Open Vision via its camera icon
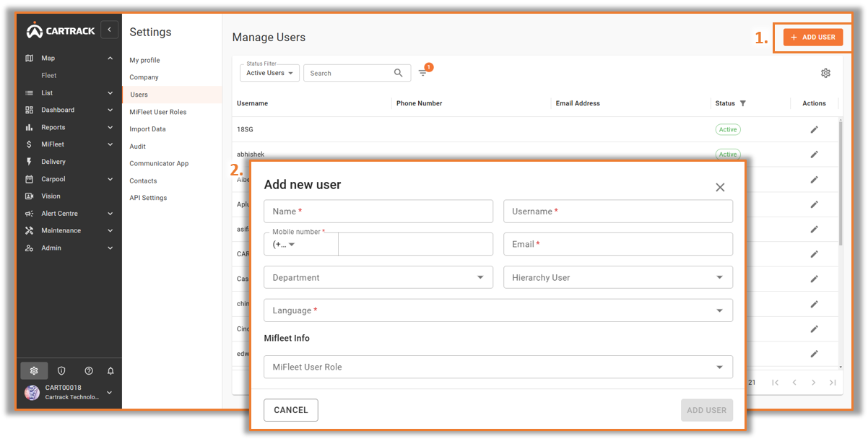 coord(30,196)
